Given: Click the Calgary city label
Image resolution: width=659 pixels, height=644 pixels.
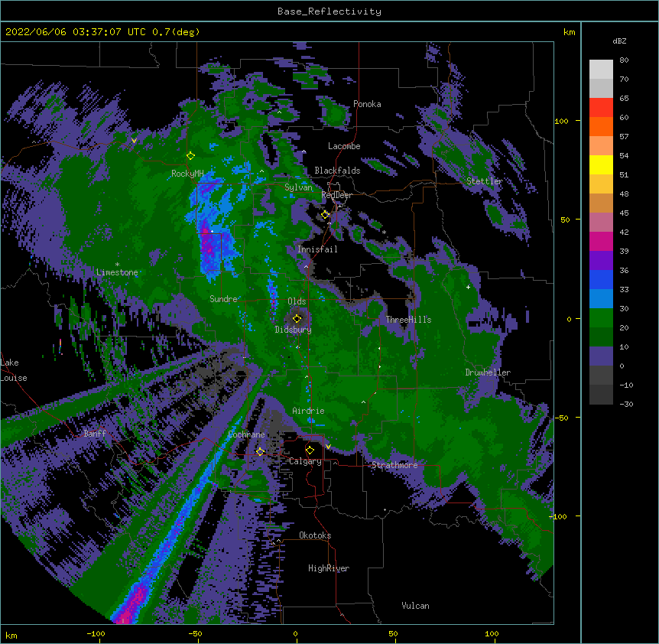Looking at the screenshot, I should [x=306, y=461].
